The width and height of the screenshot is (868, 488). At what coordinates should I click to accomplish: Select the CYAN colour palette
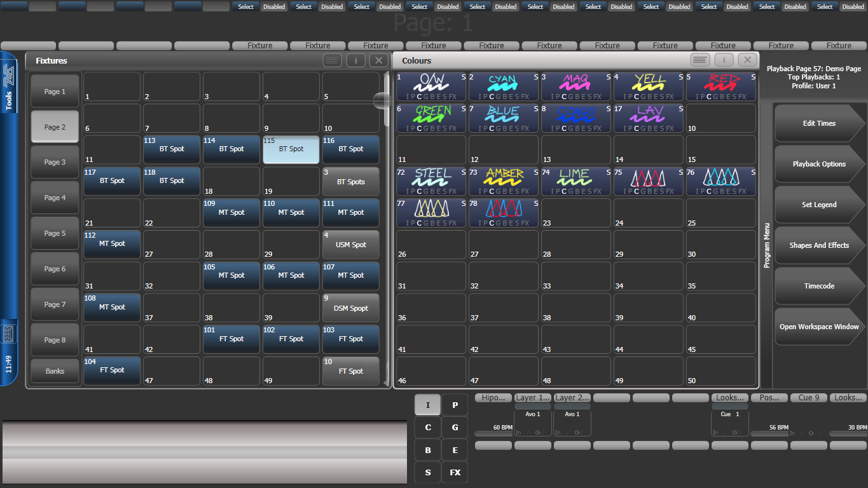coord(504,86)
